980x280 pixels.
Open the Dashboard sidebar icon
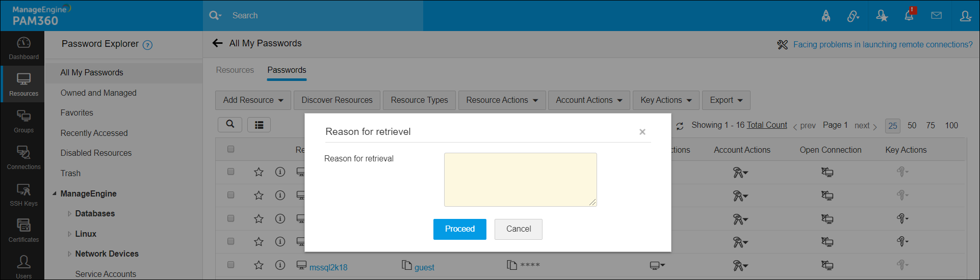[23, 48]
